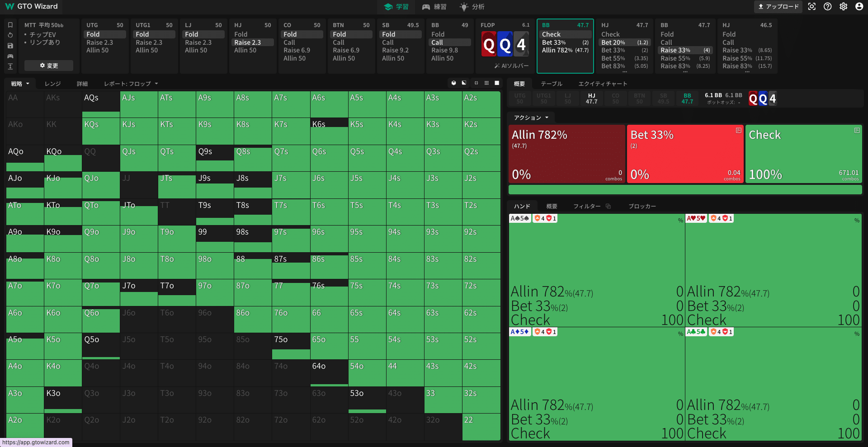This screenshot has width=868, height=447.
Task: Click the 変更 settings button
Action: coord(49,66)
